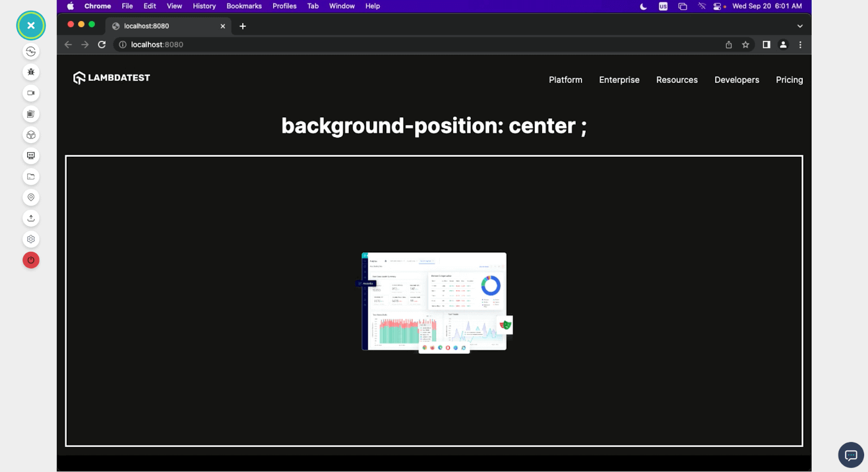This screenshot has height=472, width=868.
Task: Bookmark this page with the star icon
Action: [745, 44]
